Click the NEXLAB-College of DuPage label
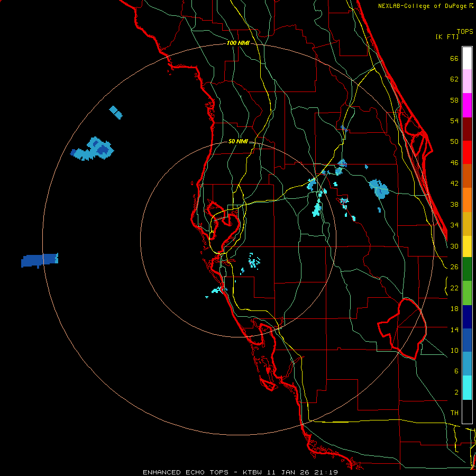The image size is (476, 476). pyautogui.click(x=423, y=6)
